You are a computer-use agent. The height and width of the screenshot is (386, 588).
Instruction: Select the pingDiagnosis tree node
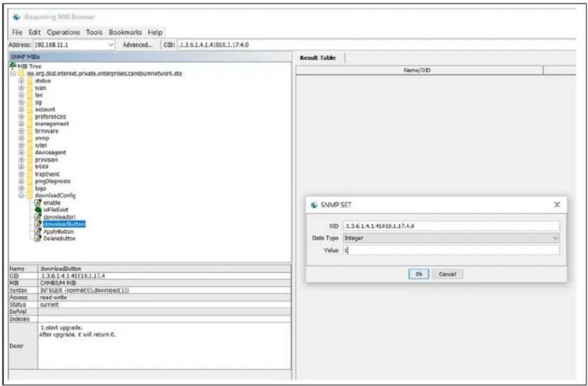point(52,181)
